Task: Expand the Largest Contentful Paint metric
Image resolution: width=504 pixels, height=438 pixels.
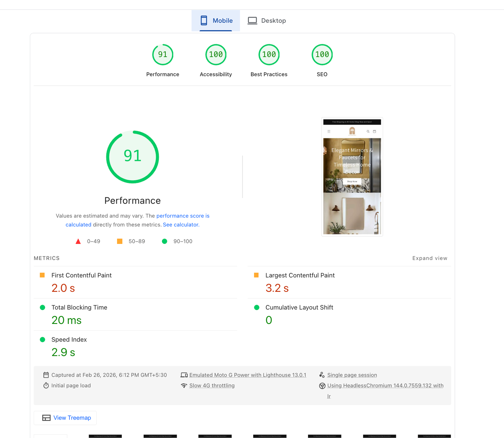Action: pyautogui.click(x=300, y=275)
